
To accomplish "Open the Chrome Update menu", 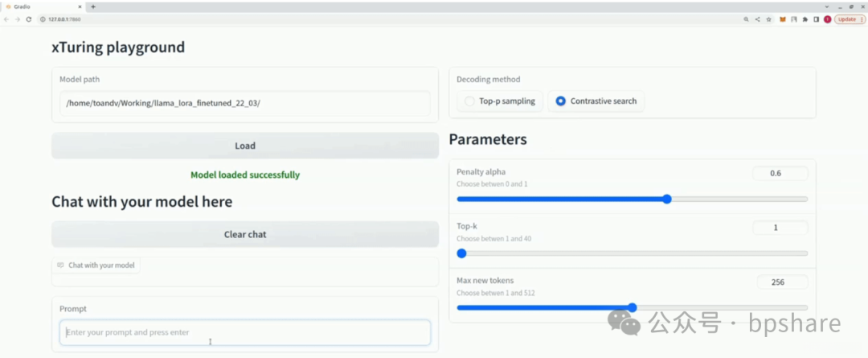I will (x=850, y=19).
